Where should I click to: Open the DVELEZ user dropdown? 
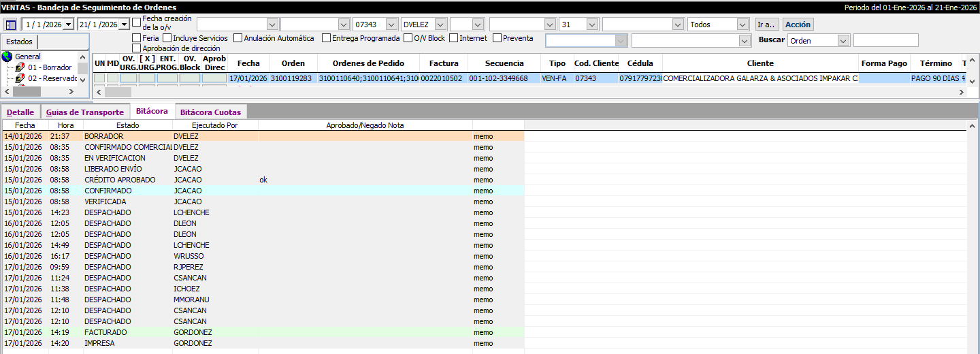440,25
